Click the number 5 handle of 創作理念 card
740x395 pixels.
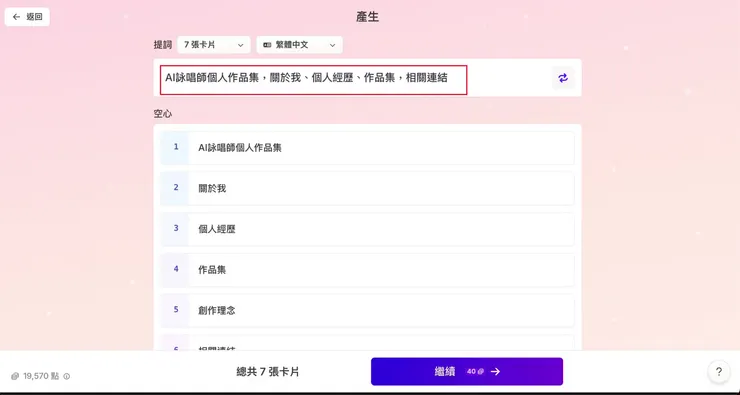point(176,310)
